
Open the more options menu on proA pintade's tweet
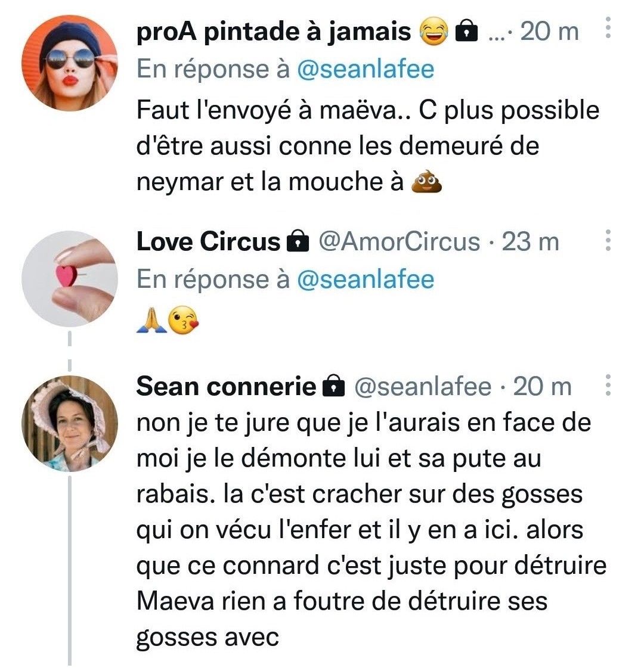point(608,29)
